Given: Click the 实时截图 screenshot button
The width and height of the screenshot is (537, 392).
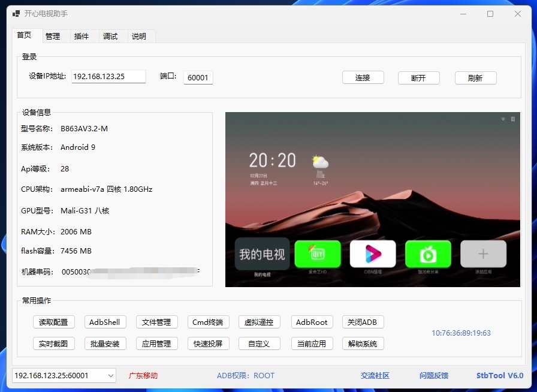Looking at the screenshot, I should [54, 344].
